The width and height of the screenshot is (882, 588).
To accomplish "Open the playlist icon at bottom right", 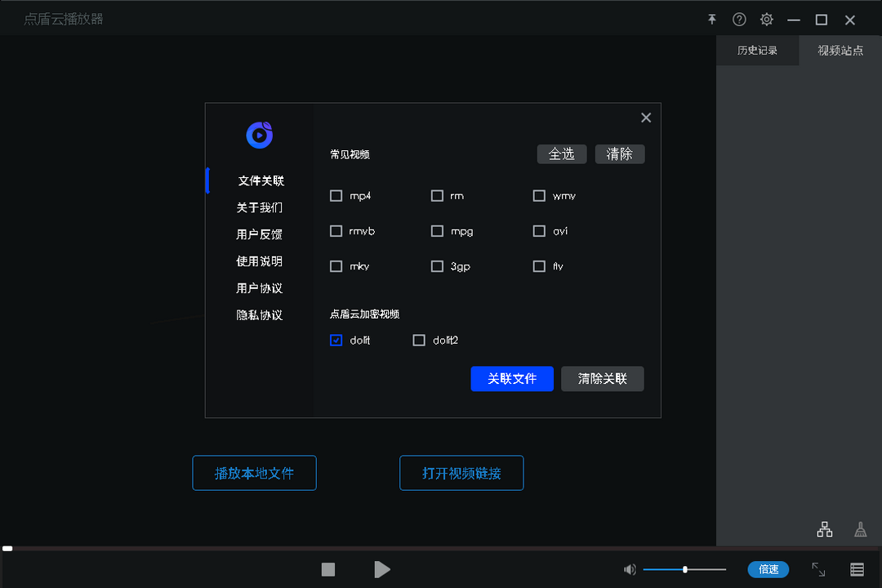I will (857, 569).
